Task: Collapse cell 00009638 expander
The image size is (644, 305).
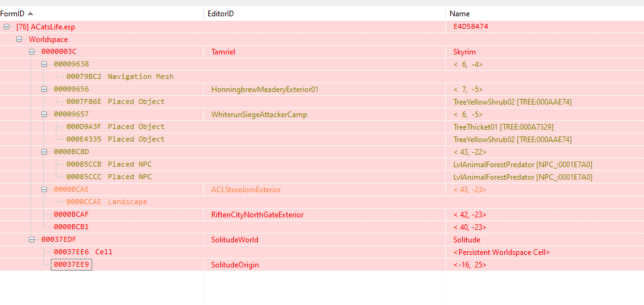Action: tap(45, 65)
